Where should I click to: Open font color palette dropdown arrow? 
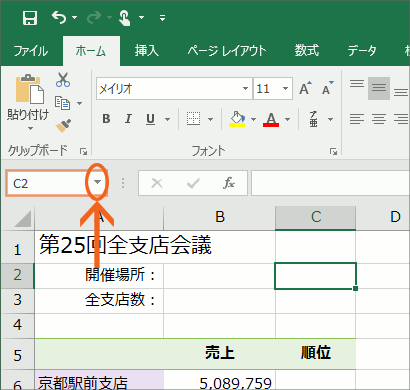click(287, 119)
